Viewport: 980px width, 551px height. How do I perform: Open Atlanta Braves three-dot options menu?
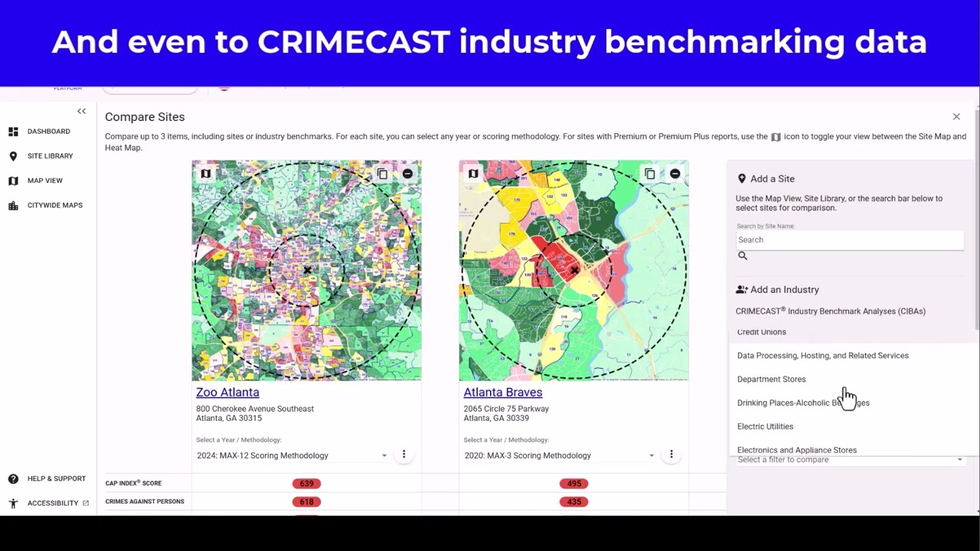tap(671, 455)
